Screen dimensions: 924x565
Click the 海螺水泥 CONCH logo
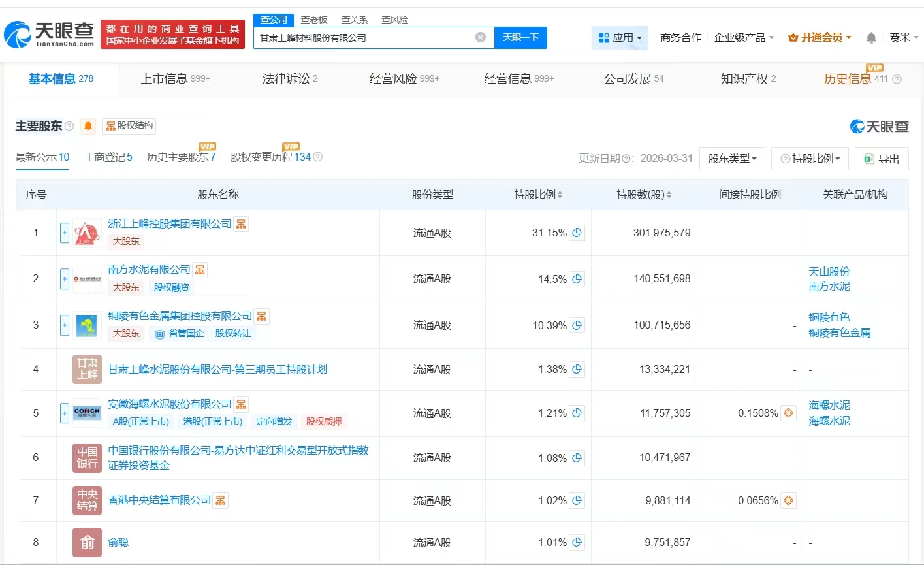click(87, 413)
